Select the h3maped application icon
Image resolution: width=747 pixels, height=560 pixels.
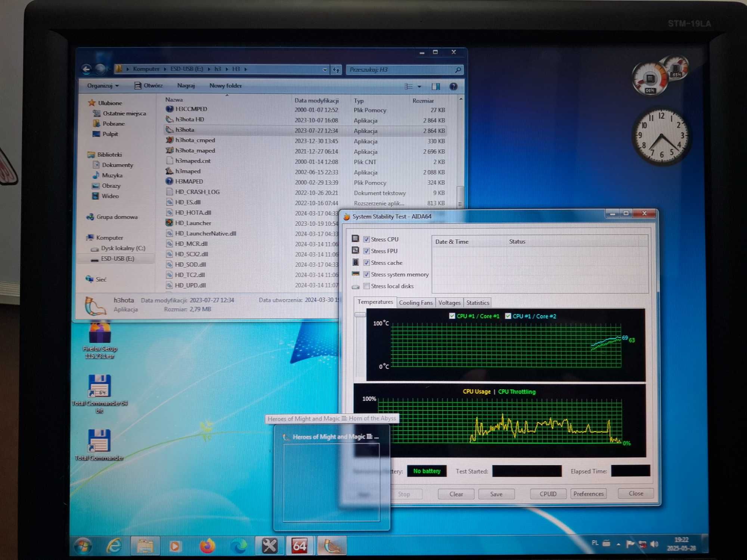point(169,171)
